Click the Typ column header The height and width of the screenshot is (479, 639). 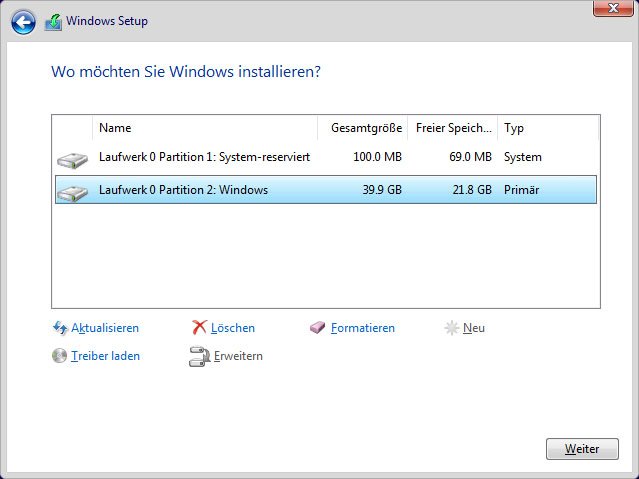548,128
